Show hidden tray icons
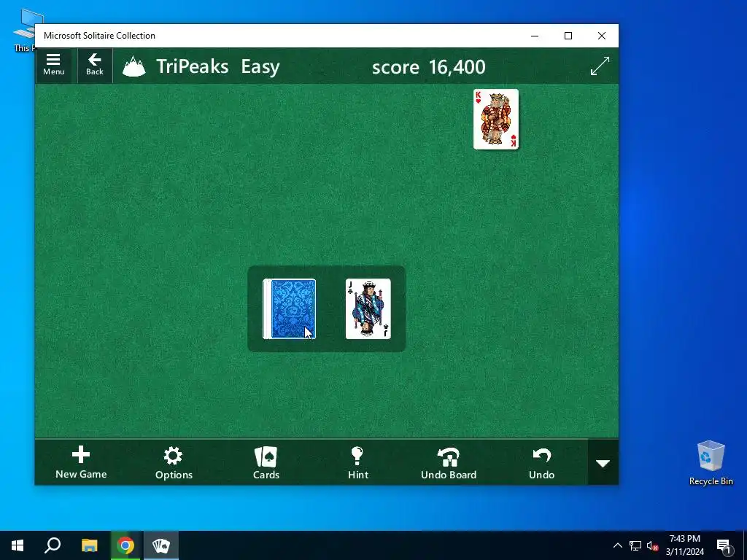 point(617,545)
